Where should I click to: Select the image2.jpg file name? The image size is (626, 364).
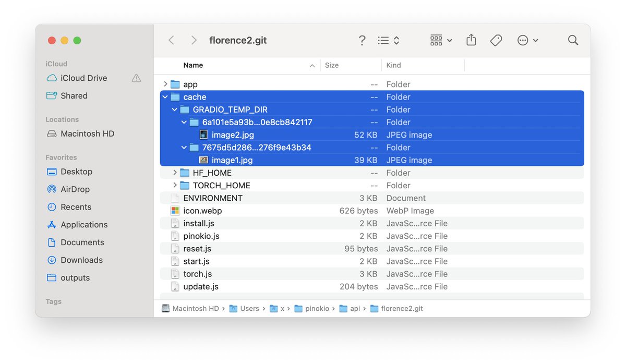tap(233, 135)
